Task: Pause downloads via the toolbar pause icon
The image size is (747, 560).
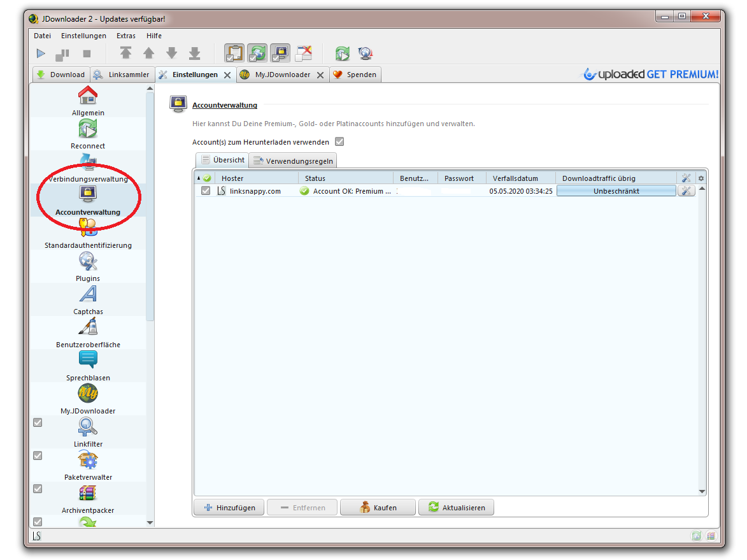Action: coord(63,54)
